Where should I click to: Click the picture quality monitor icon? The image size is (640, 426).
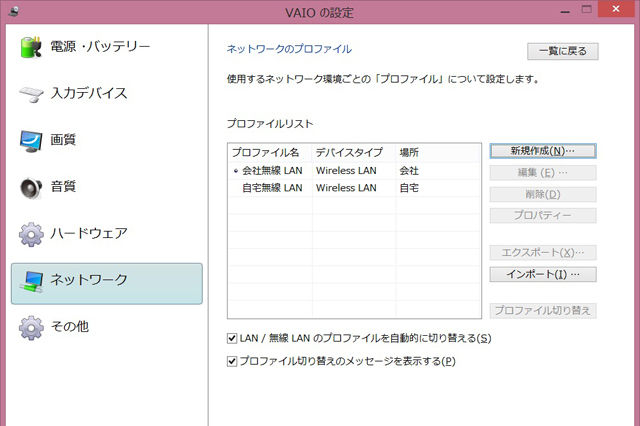[x=31, y=141]
